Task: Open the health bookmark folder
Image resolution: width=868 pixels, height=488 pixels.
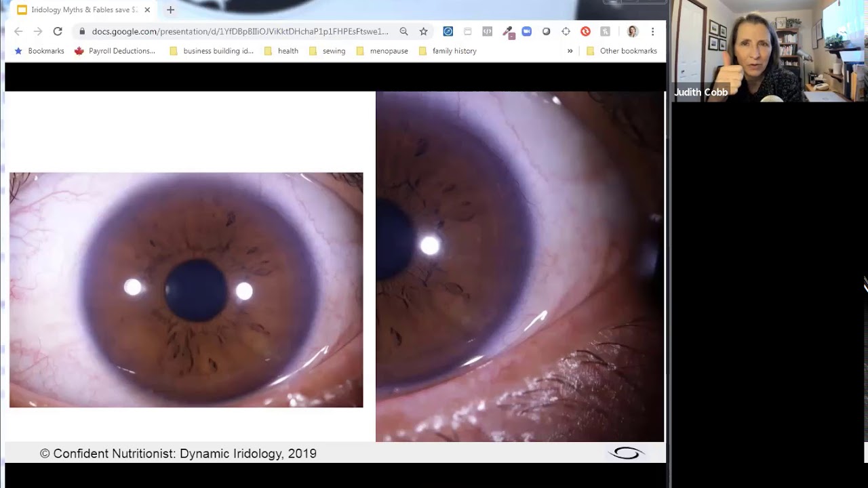Action: [x=281, y=51]
